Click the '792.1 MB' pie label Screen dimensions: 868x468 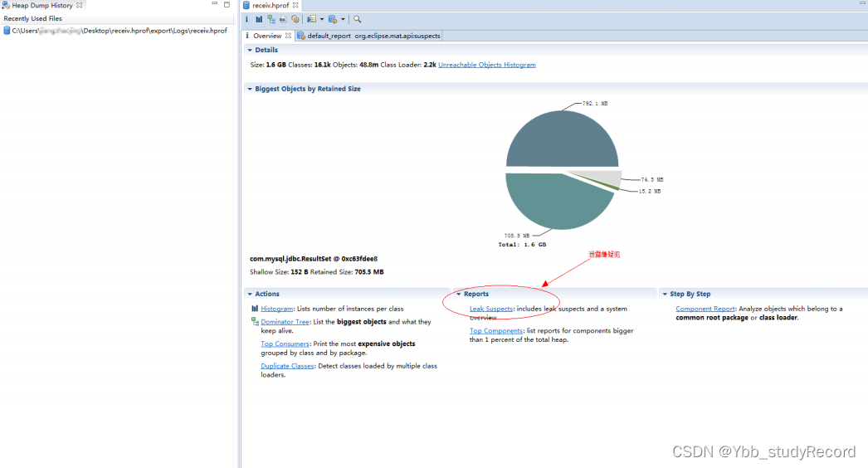point(595,104)
